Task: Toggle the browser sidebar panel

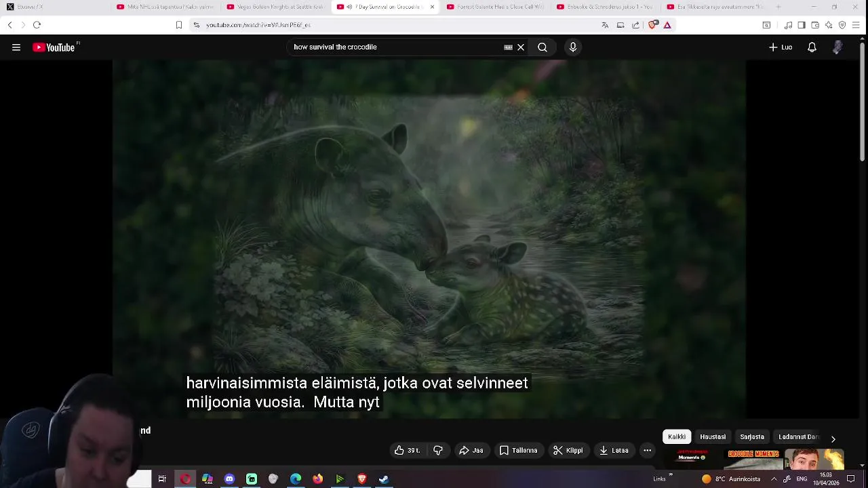Action: coord(802,25)
